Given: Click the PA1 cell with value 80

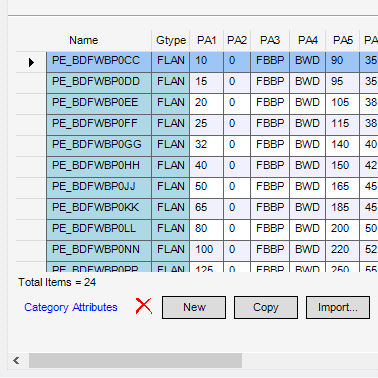Looking at the screenshot, I should (206, 230).
